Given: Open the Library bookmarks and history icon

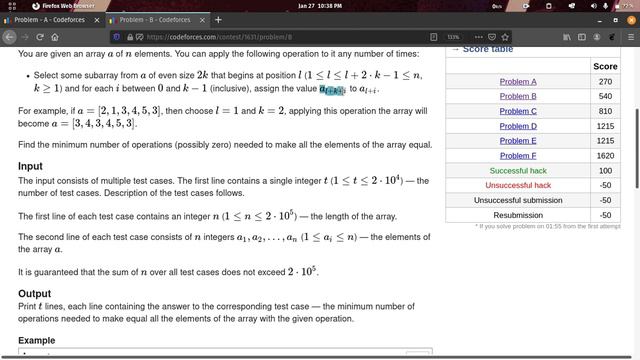Looking at the screenshot, I should tap(567, 37).
